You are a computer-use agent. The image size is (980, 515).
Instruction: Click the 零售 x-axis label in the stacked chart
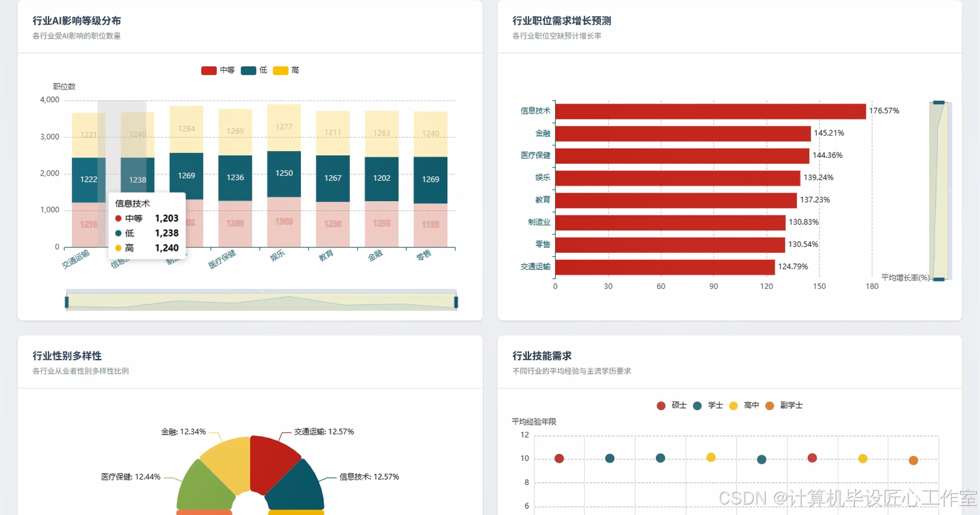[x=424, y=256]
